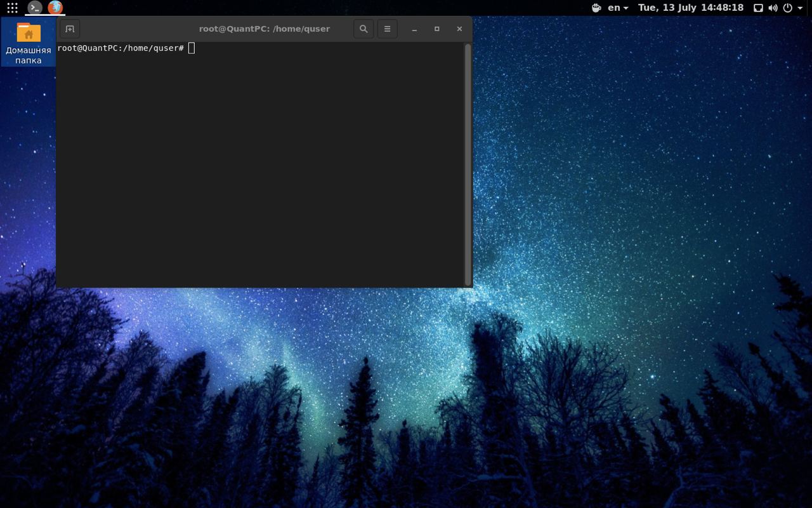The image size is (812, 508).
Task: Click the terminal vertical scrollbar
Action: click(468, 164)
